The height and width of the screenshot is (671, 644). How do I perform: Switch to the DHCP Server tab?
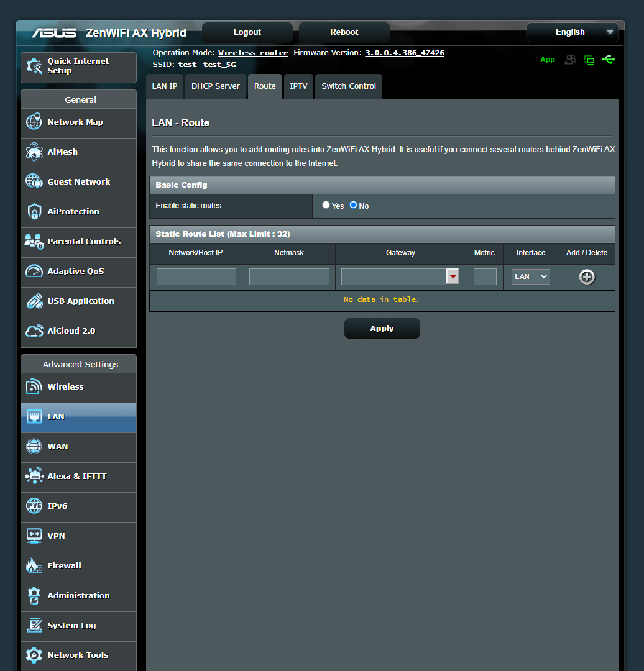[x=215, y=86]
